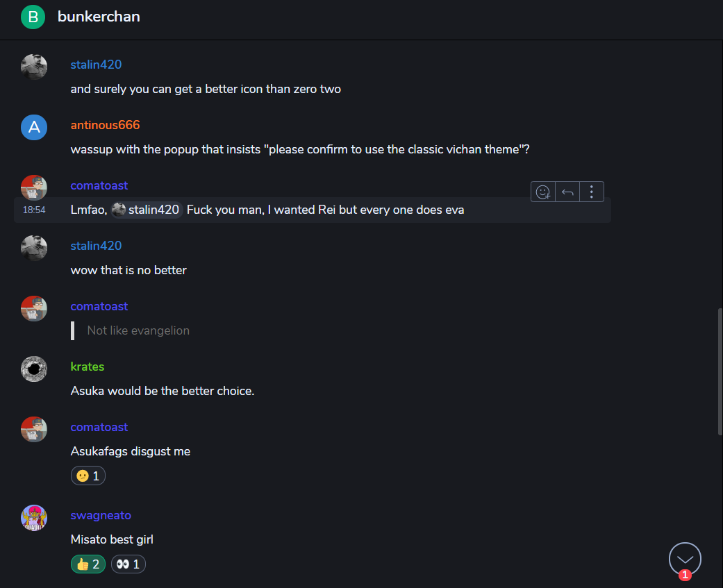Reply to the highlighted Lmfao message
This screenshot has width=723, height=588.
click(x=567, y=192)
